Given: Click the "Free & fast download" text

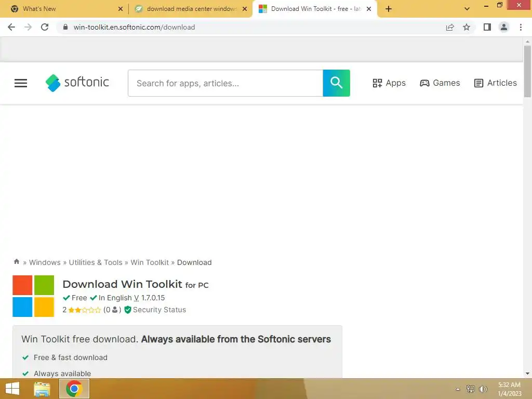Looking at the screenshot, I should pos(71,357).
